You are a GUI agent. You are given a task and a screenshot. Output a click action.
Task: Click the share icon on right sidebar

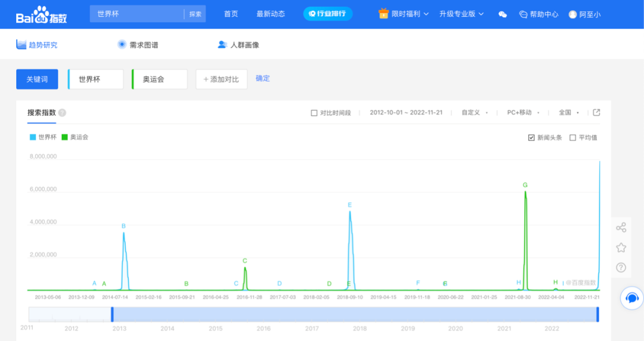(621, 228)
